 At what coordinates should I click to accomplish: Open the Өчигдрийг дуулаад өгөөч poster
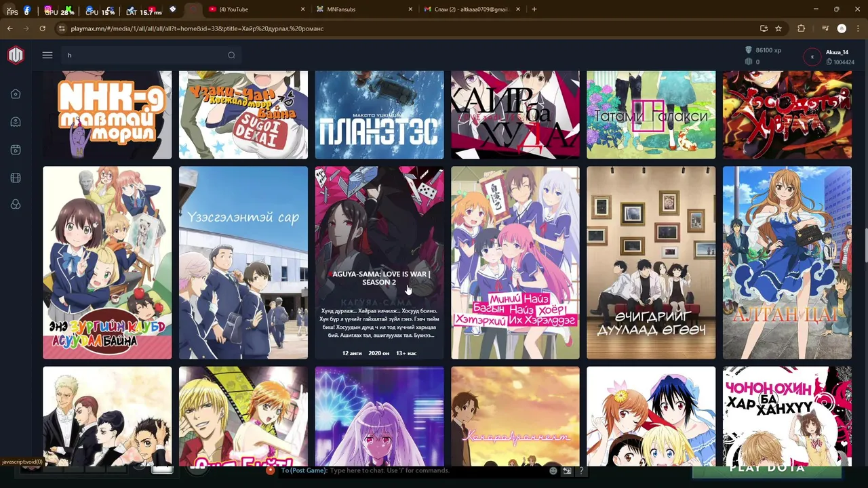[x=651, y=263]
